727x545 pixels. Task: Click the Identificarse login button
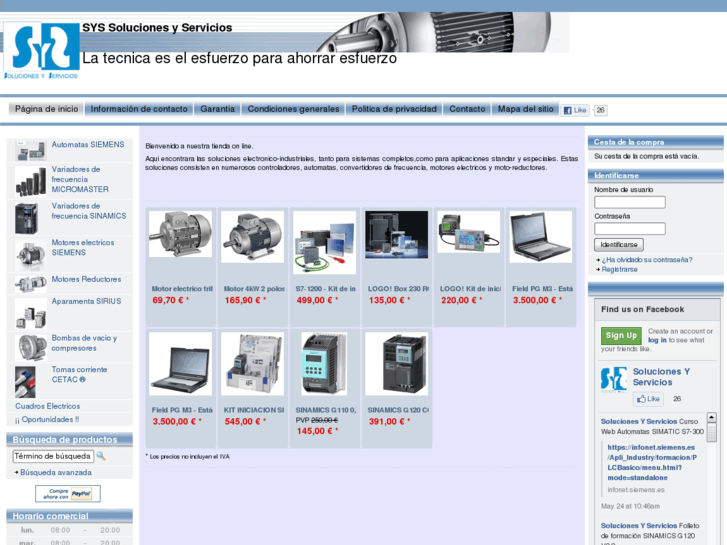[619, 244]
